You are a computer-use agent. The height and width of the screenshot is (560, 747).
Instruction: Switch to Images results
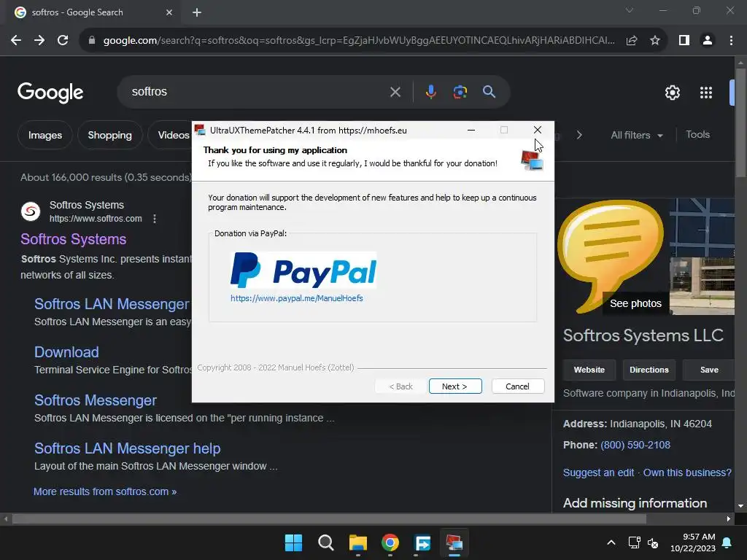click(x=45, y=135)
